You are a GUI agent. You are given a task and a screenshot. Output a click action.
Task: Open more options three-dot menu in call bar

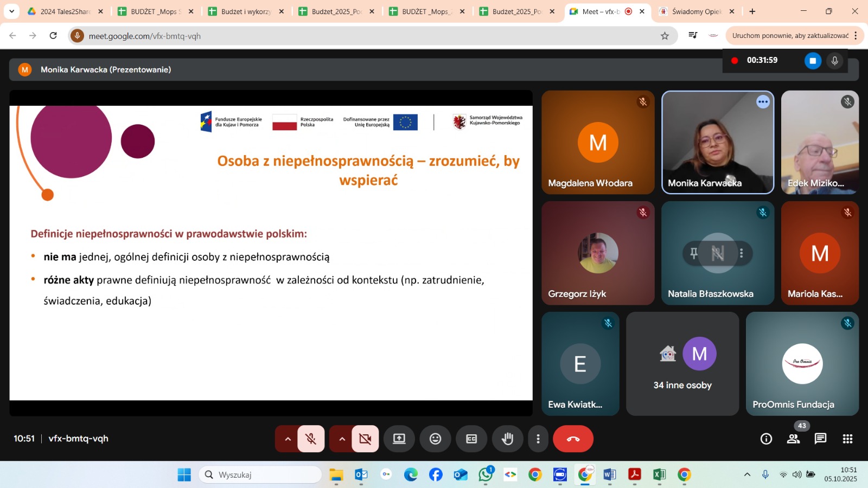point(538,439)
